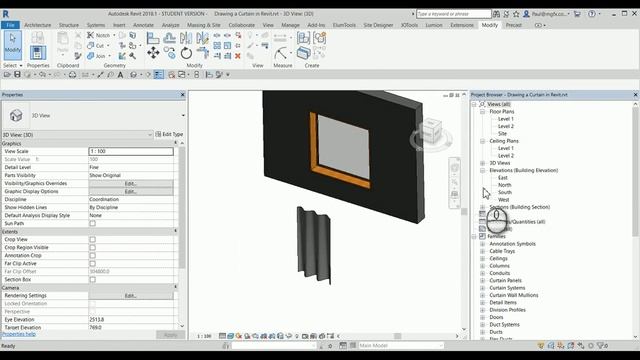Click the Join geometry tool
The image size is (640, 360).
96,56
